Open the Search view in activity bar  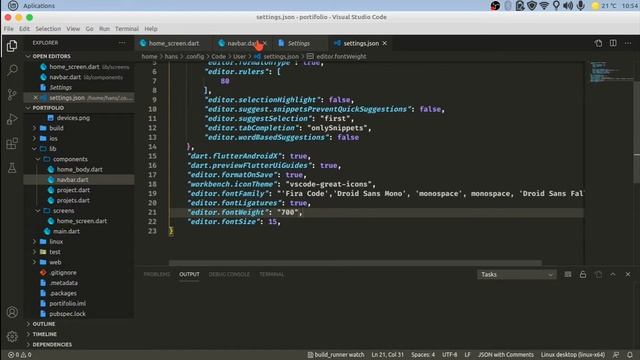click(12, 70)
